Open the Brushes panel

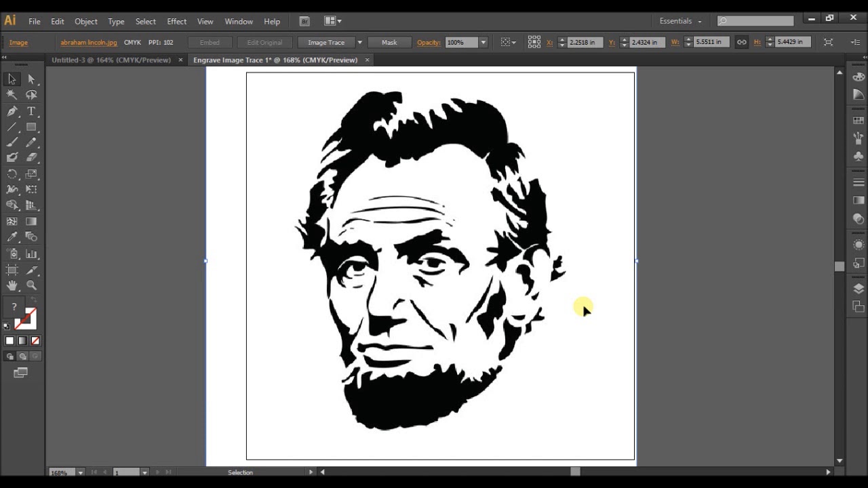pyautogui.click(x=859, y=138)
